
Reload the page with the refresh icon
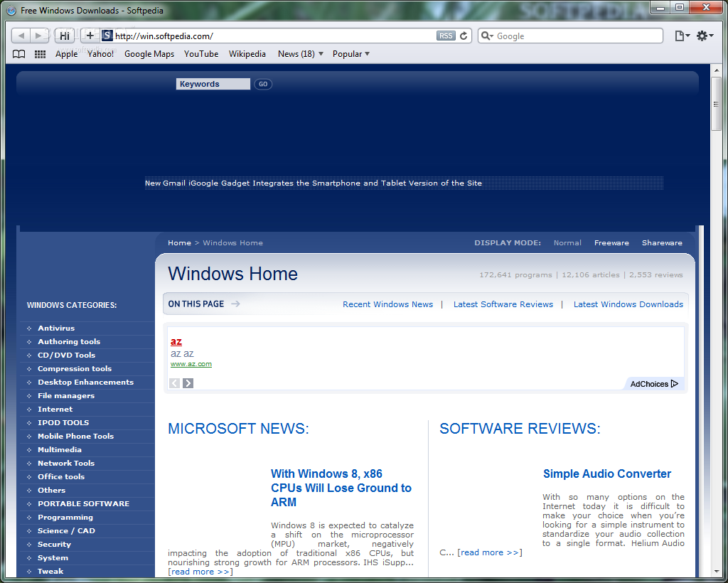pyautogui.click(x=464, y=36)
